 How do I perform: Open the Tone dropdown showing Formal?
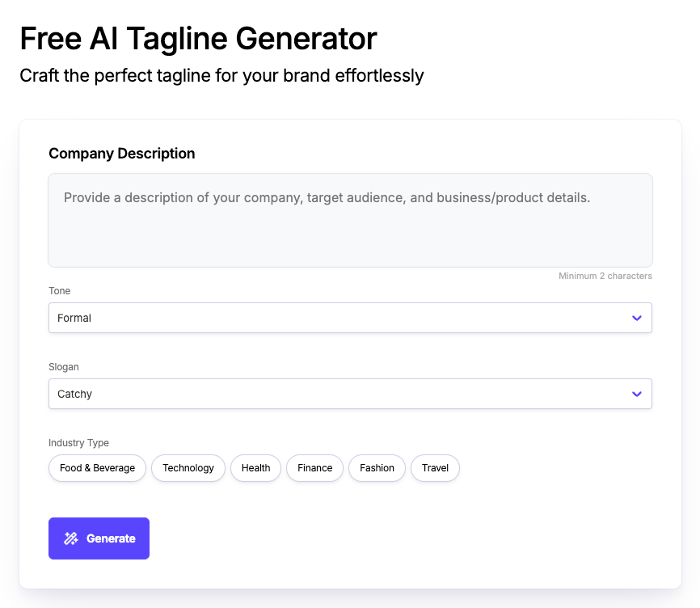pyautogui.click(x=350, y=318)
